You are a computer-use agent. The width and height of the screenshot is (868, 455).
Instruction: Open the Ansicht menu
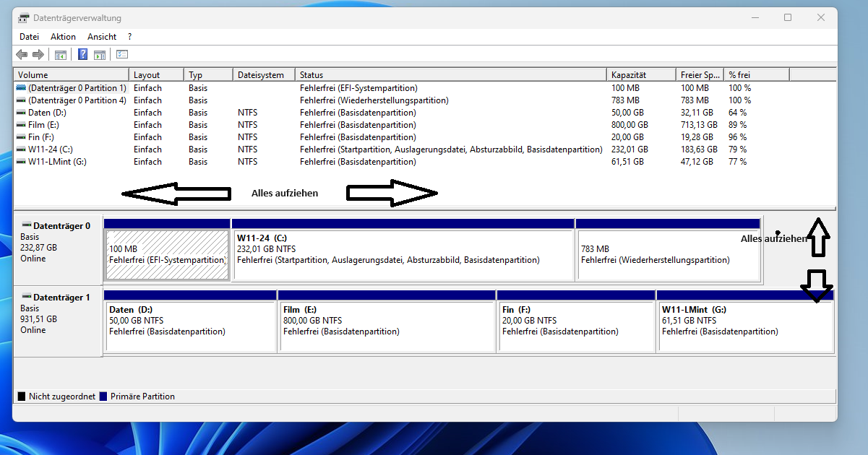tap(102, 36)
